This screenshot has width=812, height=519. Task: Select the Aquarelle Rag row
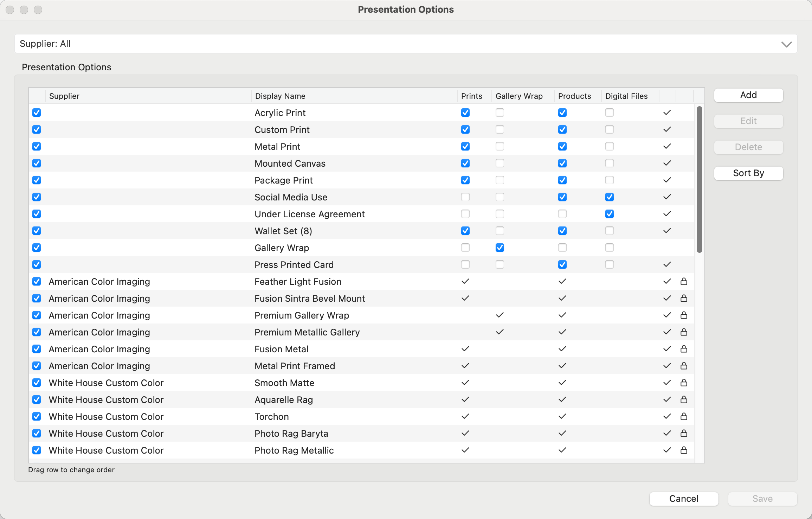coord(283,399)
